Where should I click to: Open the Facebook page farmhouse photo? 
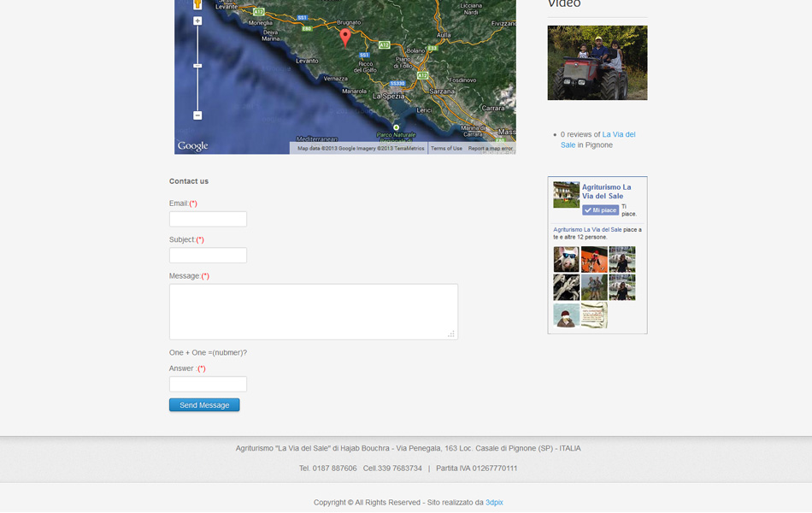566,194
